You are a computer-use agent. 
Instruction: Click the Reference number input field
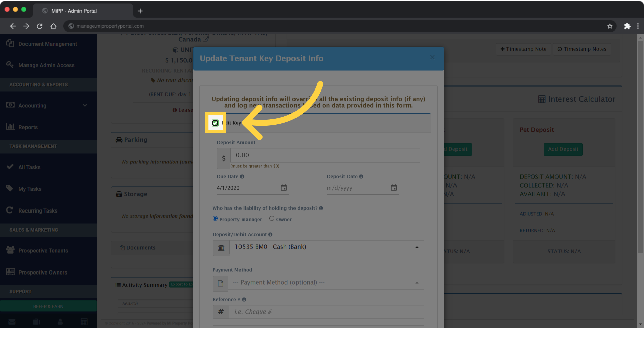pyautogui.click(x=326, y=312)
